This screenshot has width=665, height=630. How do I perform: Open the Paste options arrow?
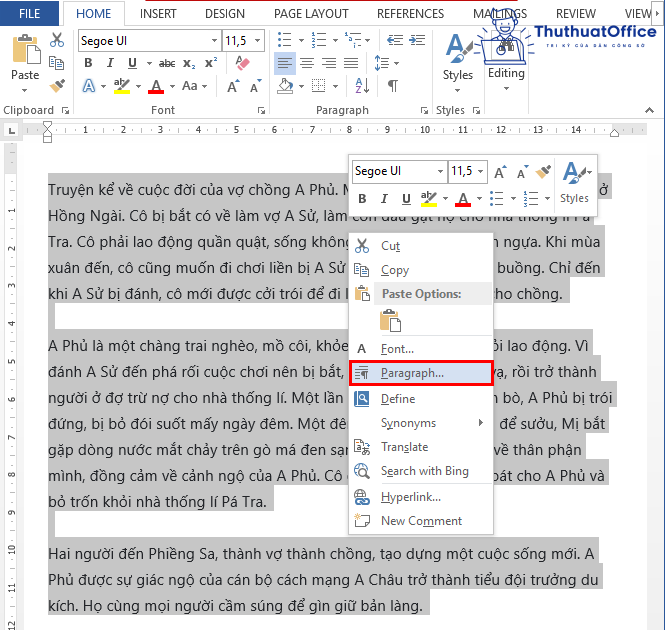(24, 90)
